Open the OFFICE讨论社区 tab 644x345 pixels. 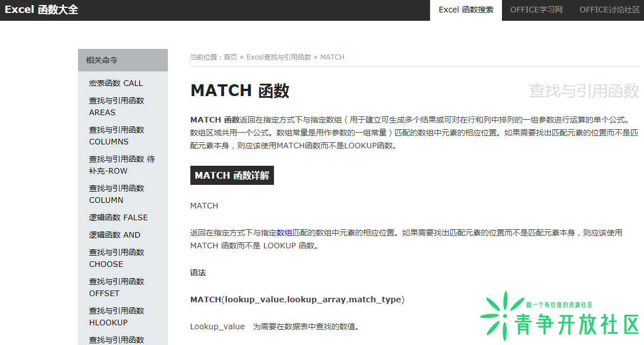(x=610, y=10)
